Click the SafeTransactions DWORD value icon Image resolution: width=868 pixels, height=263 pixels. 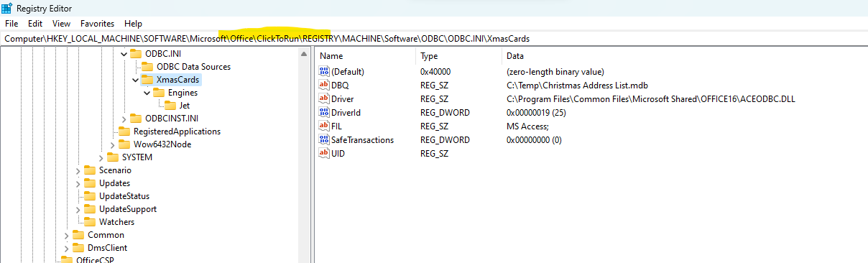(x=323, y=140)
